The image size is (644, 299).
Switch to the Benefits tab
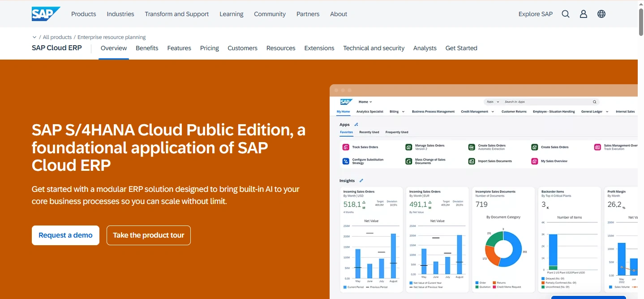pyautogui.click(x=147, y=48)
